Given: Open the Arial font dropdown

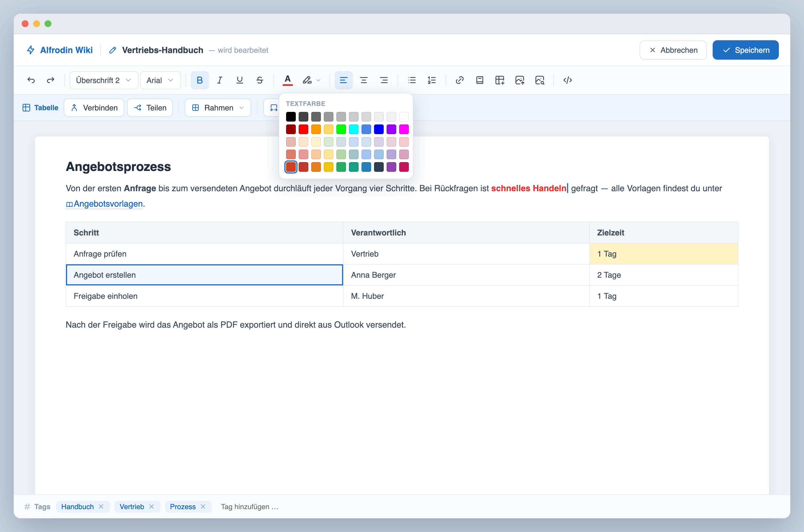Looking at the screenshot, I should click(160, 80).
